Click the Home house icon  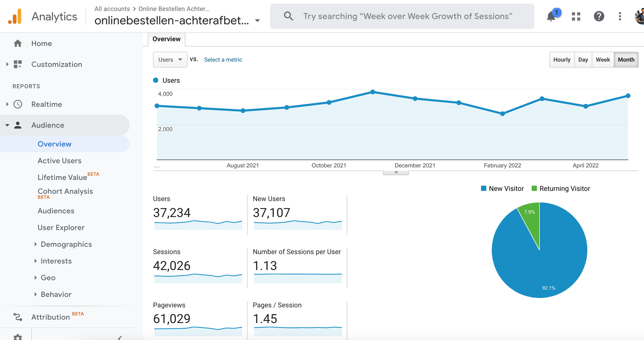[x=18, y=43]
